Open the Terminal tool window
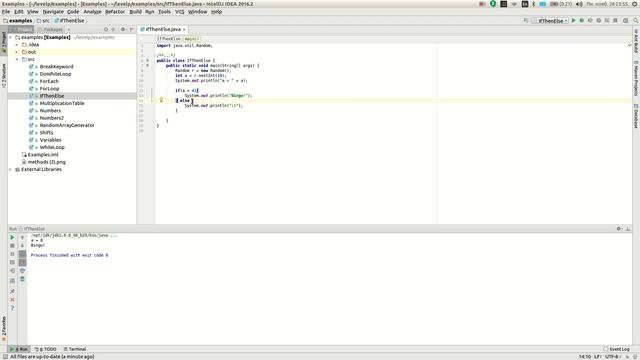This screenshot has width=640, height=360. (x=75, y=349)
